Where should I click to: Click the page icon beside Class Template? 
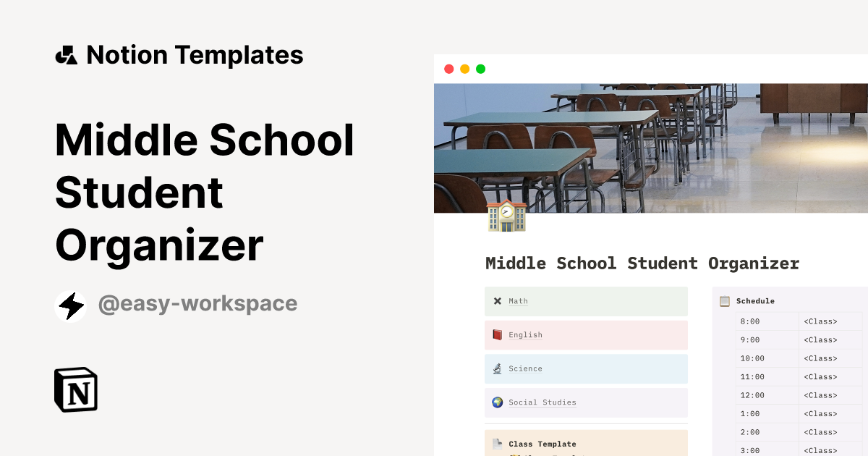497,444
